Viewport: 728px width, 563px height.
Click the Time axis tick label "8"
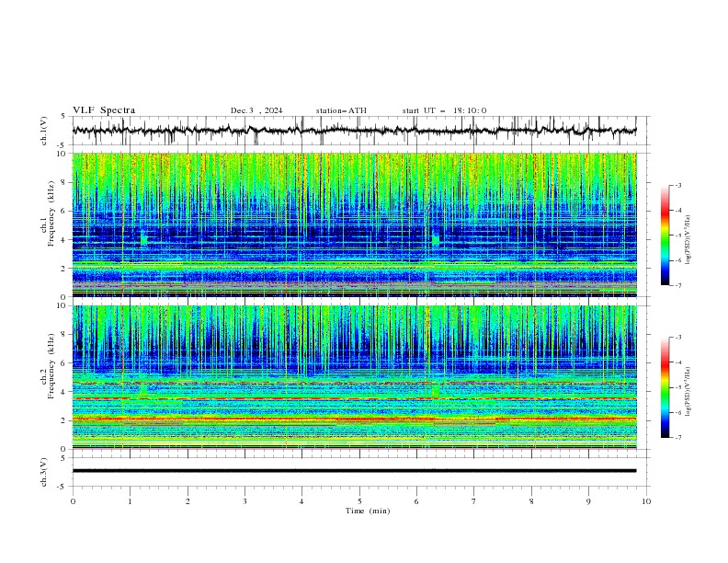[531, 501]
